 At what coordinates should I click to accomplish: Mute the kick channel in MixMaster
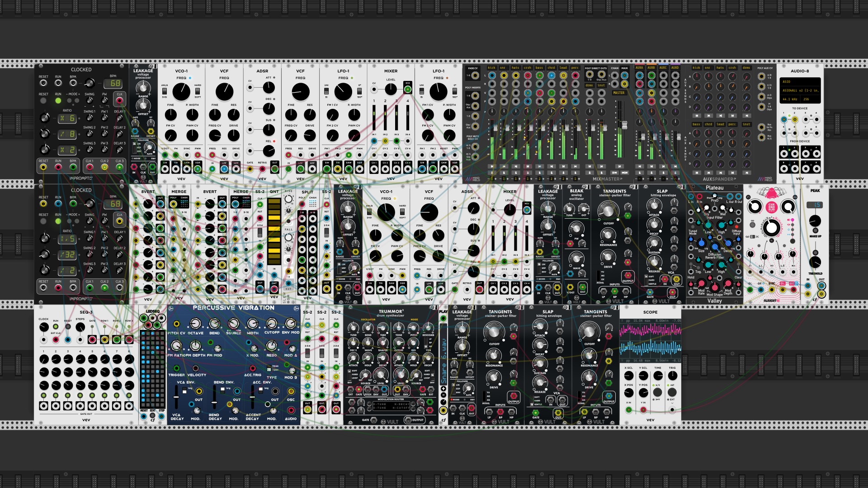coord(492,166)
